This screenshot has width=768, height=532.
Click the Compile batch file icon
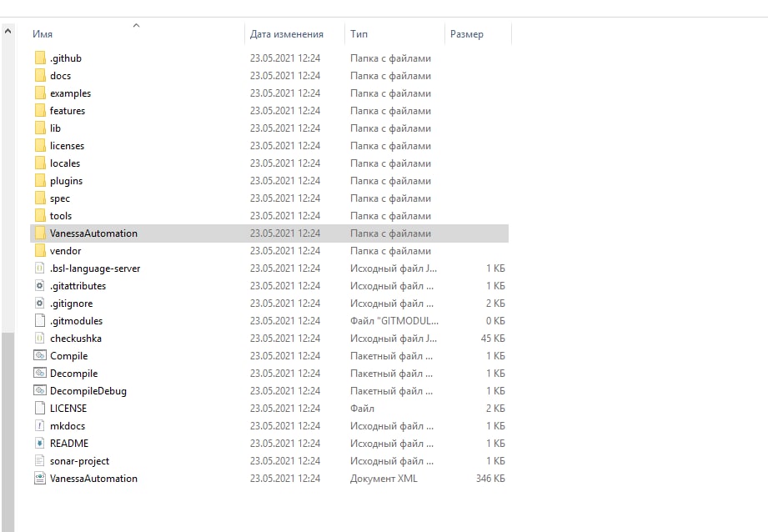point(40,356)
